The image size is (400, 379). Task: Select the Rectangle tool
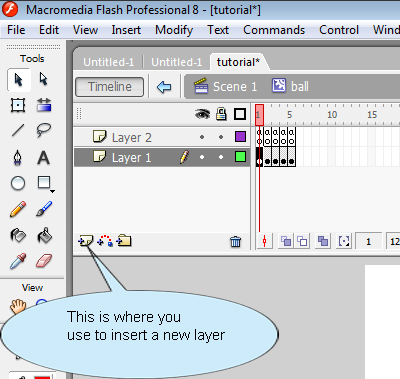coord(44,183)
